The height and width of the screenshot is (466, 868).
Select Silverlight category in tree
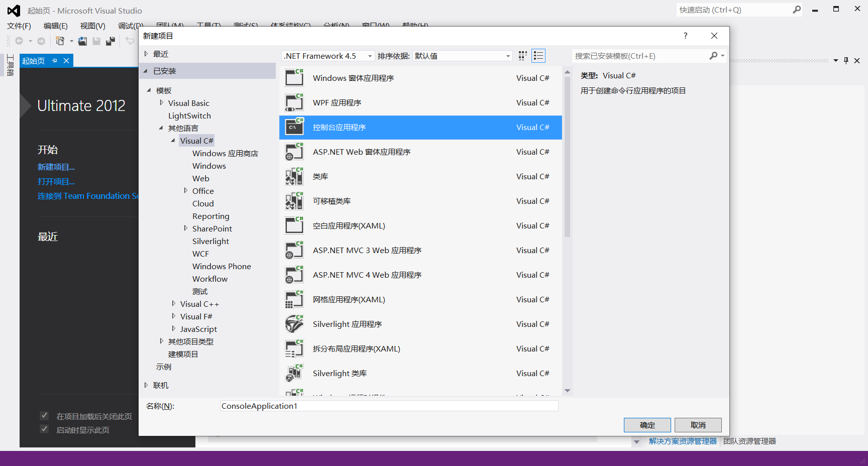210,241
